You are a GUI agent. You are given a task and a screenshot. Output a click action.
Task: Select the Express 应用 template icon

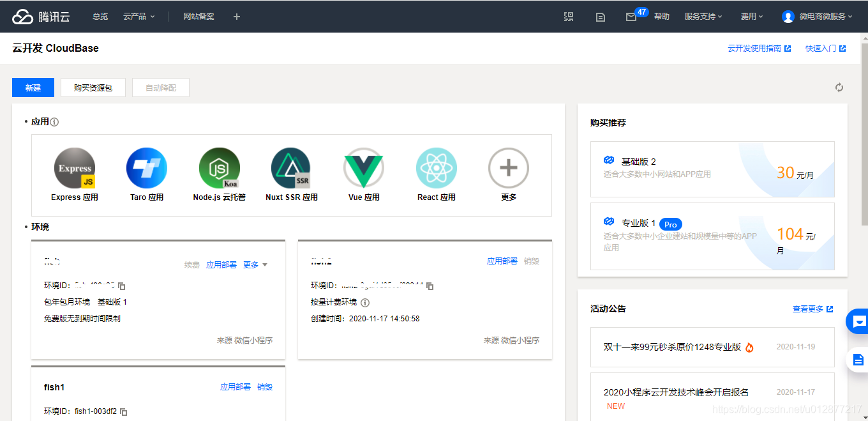pos(75,168)
